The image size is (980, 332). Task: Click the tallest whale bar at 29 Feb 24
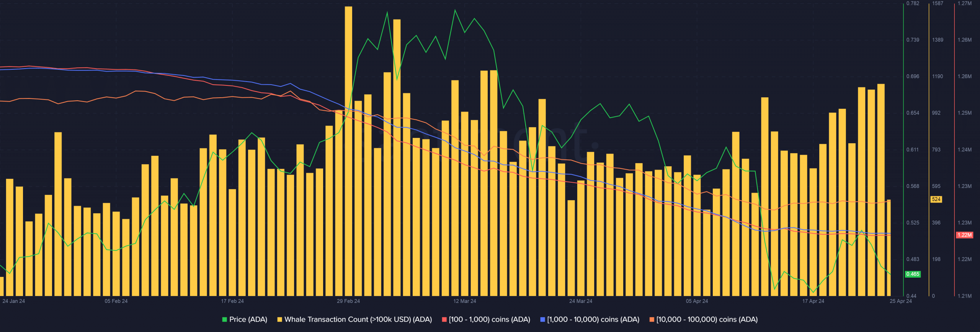(348, 151)
